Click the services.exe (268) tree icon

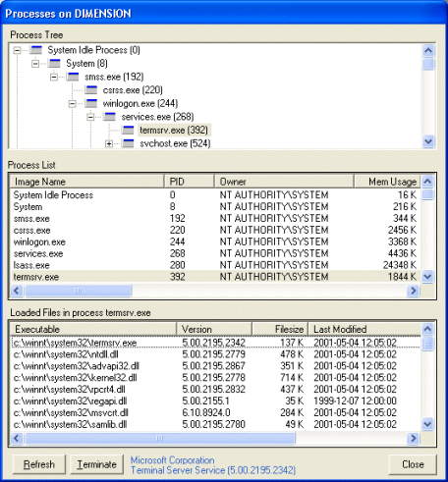[109, 117]
